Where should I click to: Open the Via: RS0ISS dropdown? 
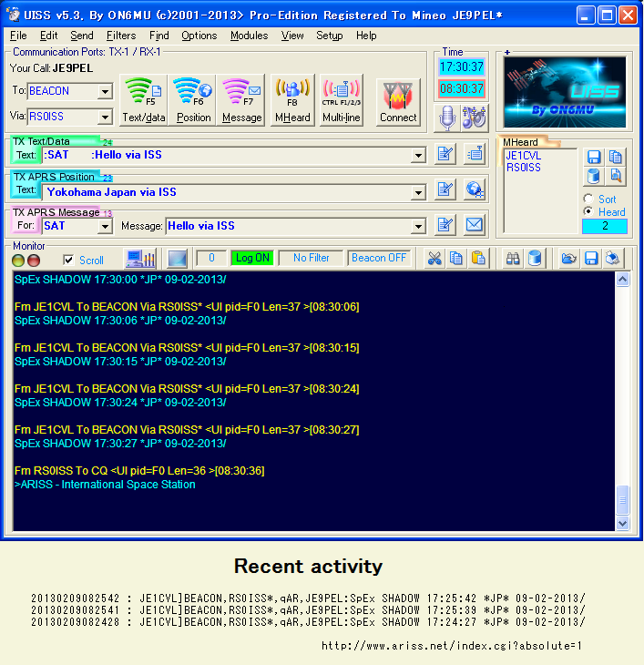104,117
